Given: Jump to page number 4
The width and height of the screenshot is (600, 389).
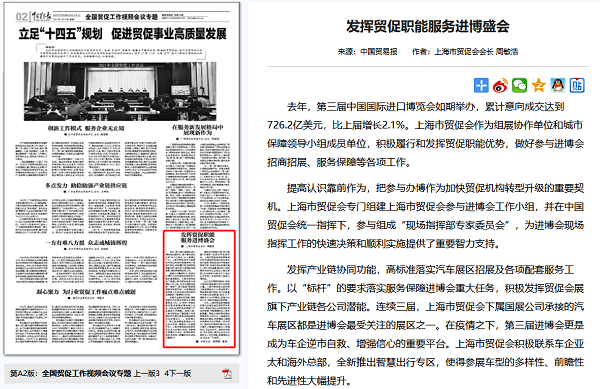Looking at the screenshot, I should pos(166,373).
